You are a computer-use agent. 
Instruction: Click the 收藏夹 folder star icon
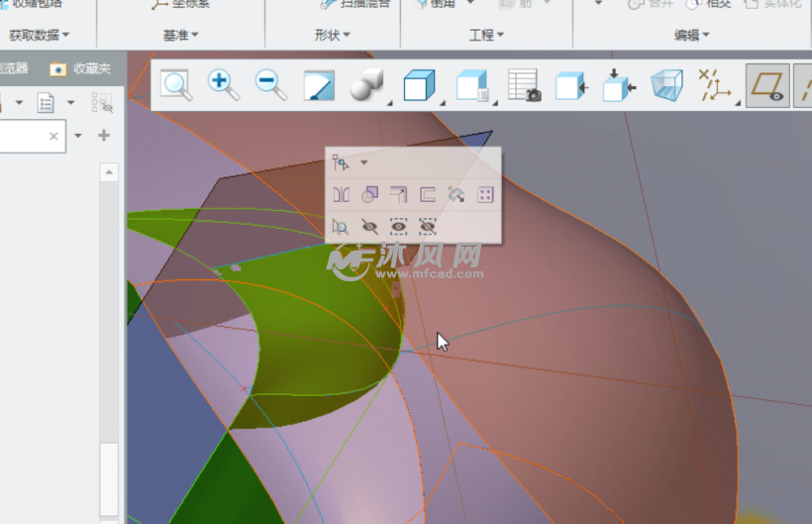[x=58, y=69]
